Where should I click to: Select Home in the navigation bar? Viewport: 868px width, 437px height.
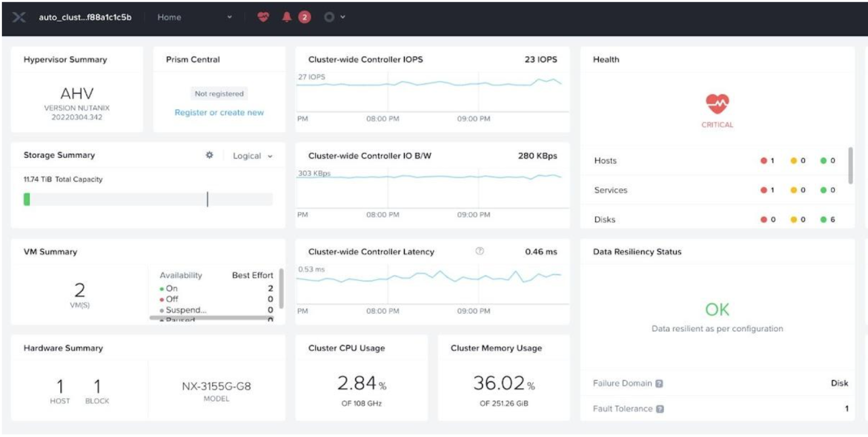tap(171, 17)
